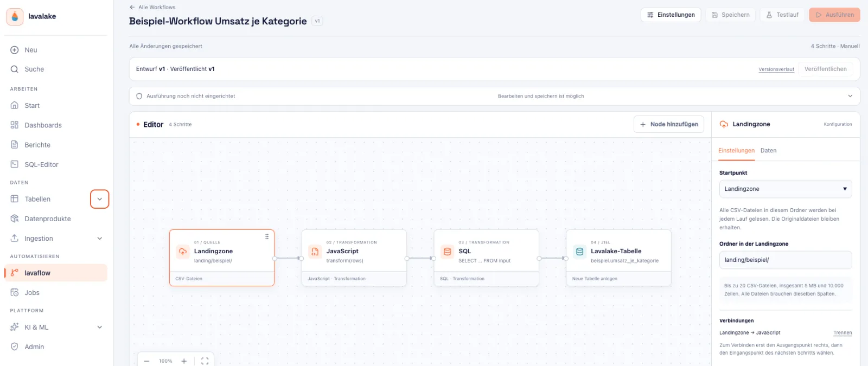Open Jobs in the sidebar
This screenshot has height=366, width=868.
(56, 293)
